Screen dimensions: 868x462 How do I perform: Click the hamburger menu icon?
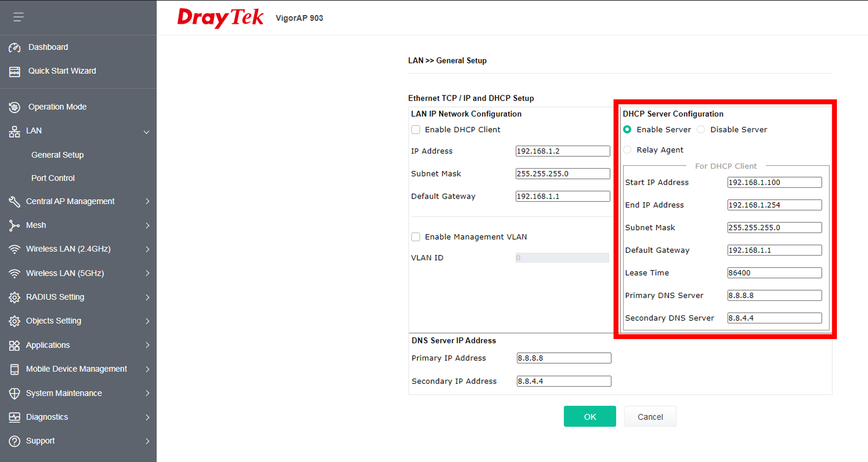coord(18,17)
